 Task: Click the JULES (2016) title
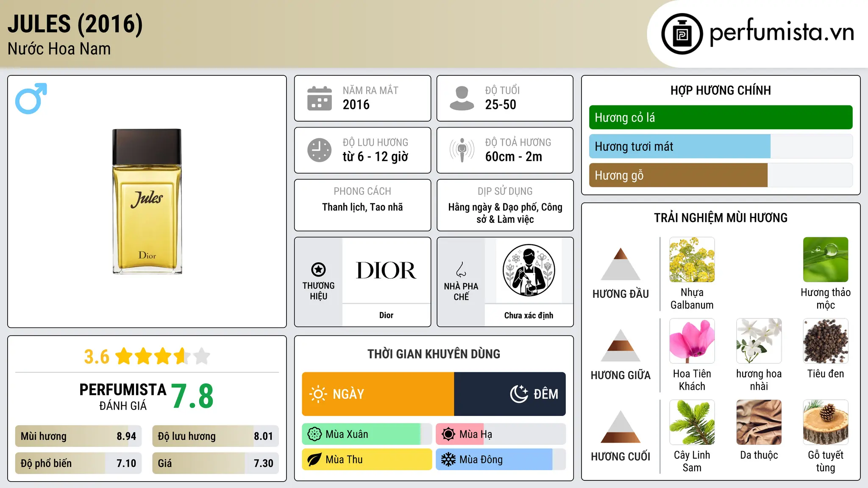point(75,24)
